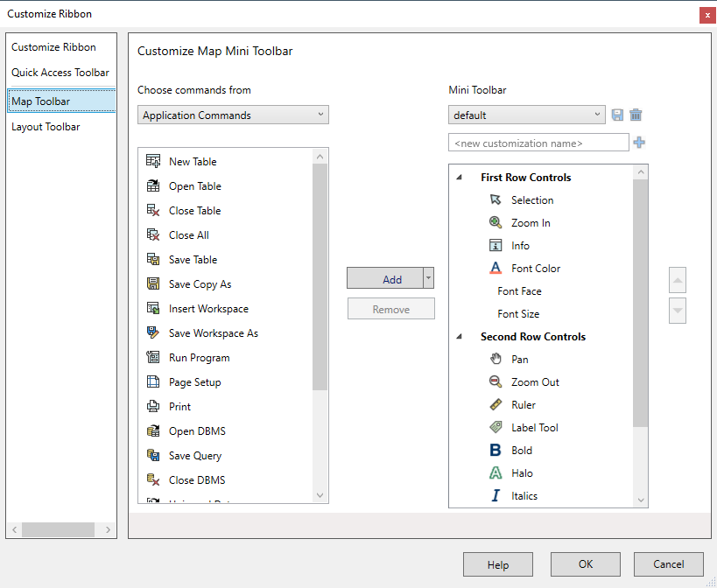Click the Font Color icon

tap(495, 268)
